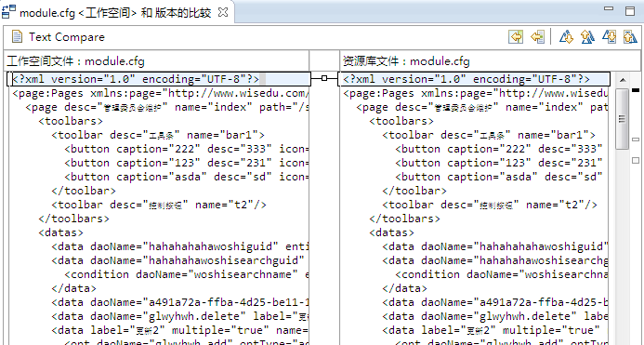Click the xml version line in left pane
Viewport: 644px width, 345px height.
point(136,79)
